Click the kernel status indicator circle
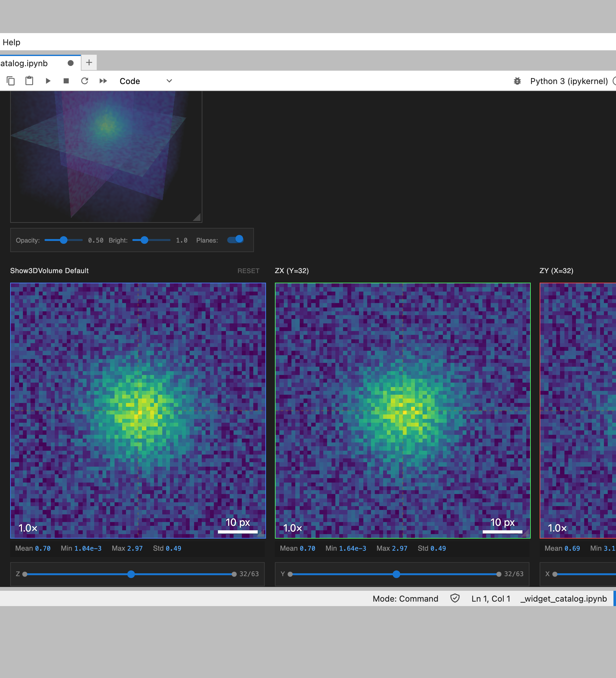This screenshot has height=678, width=616. (x=614, y=81)
